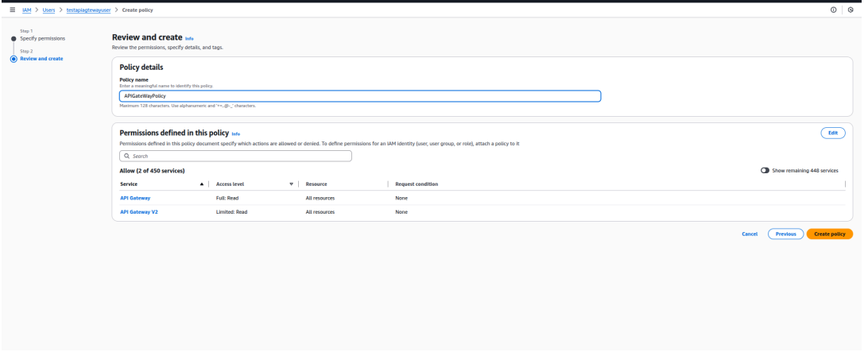Select the Step 2 Review and create indicator

[x=13, y=58]
